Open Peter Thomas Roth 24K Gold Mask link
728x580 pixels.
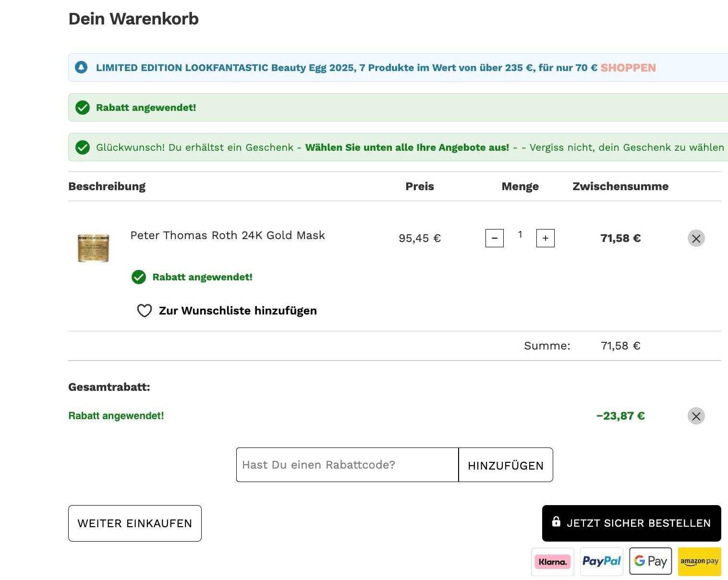(228, 235)
